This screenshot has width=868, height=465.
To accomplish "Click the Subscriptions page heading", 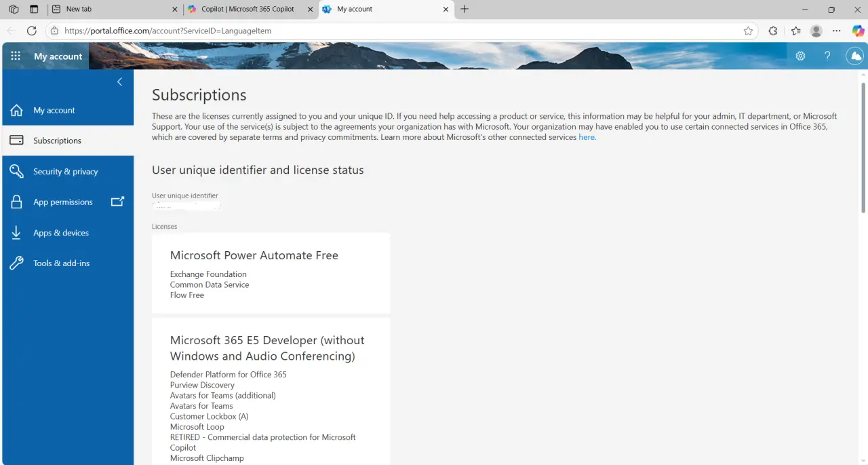I will pos(199,95).
